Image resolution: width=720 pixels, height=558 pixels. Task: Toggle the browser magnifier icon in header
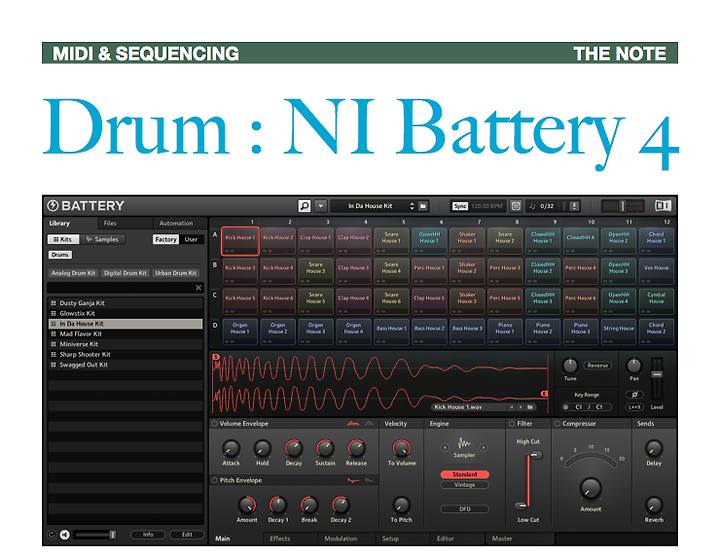pos(304,206)
